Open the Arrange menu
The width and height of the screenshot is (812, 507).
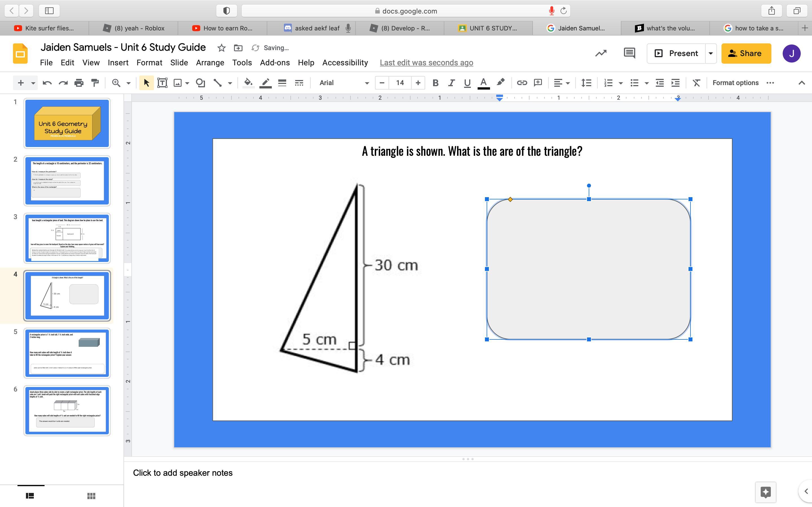210,63
